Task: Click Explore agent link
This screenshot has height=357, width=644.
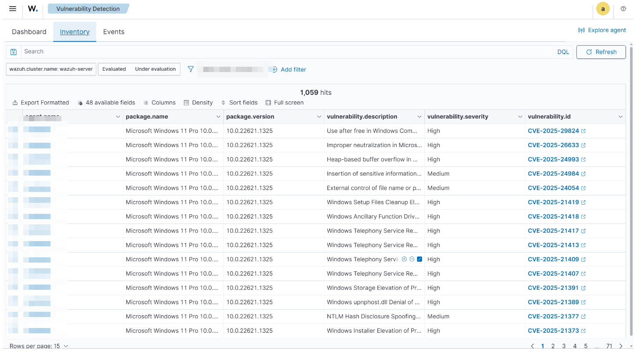Action: pyautogui.click(x=602, y=30)
